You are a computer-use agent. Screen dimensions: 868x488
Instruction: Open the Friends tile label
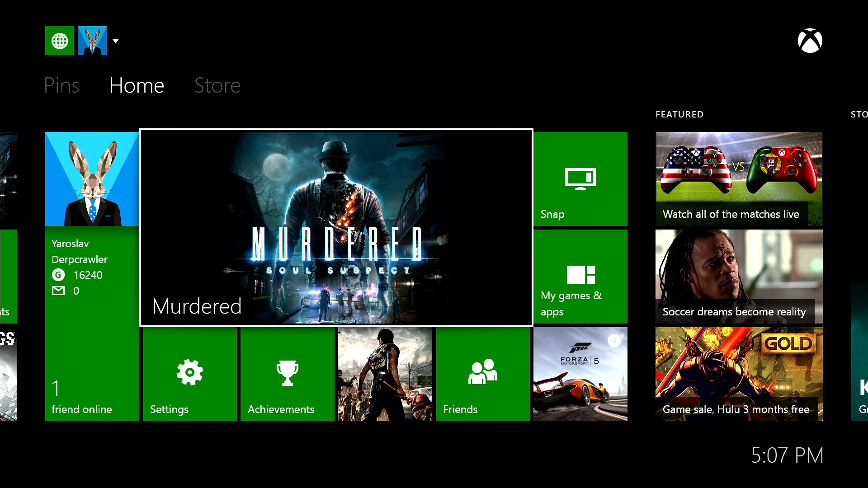460,409
